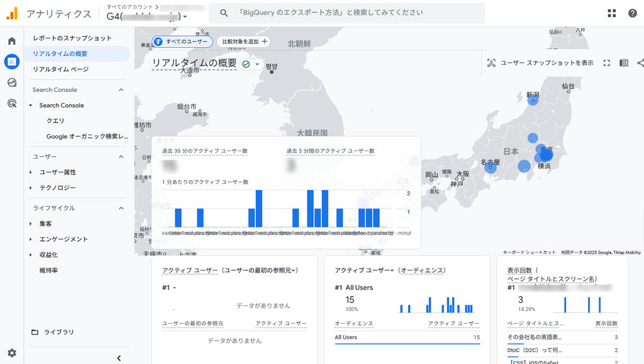Viewport: 644px width, 364px height.
Task: Open the Reports icon in left rail
Action: click(x=12, y=62)
